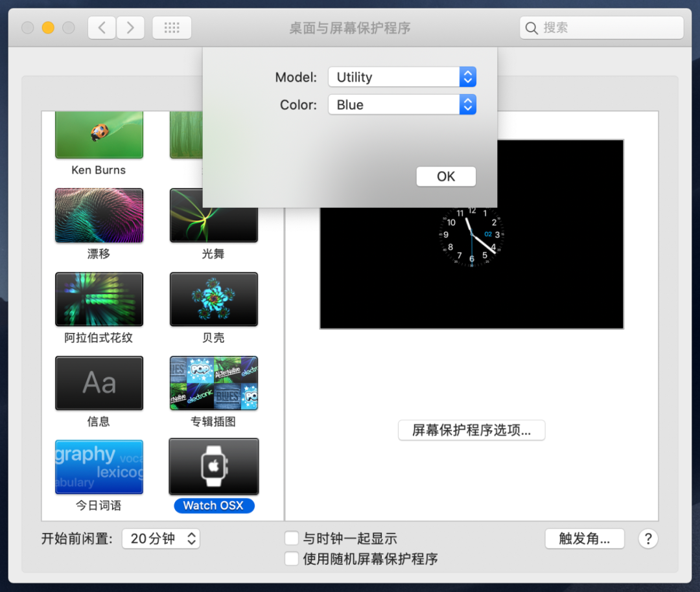This screenshot has height=592, width=700.
Task: Choose the 贝壳 screensaver
Action: coord(213,299)
